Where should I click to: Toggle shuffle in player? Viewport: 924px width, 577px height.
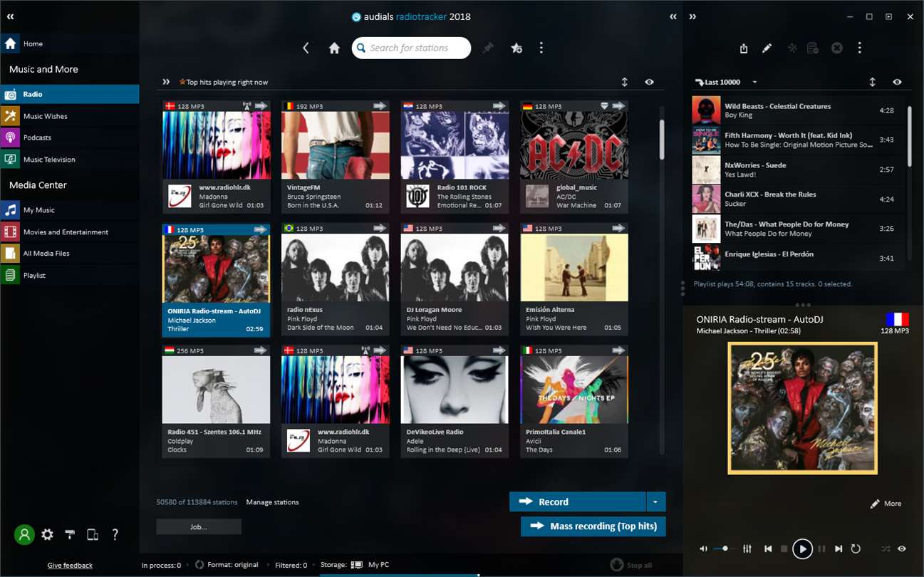886,549
